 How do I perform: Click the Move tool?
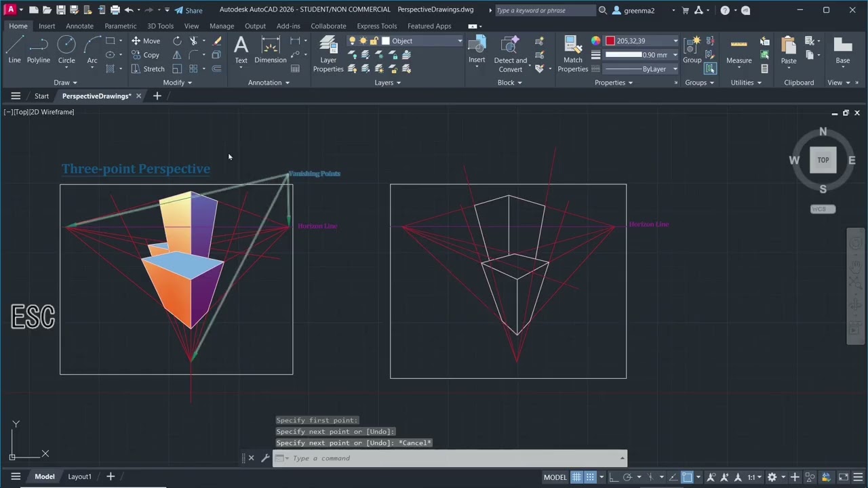(146, 41)
